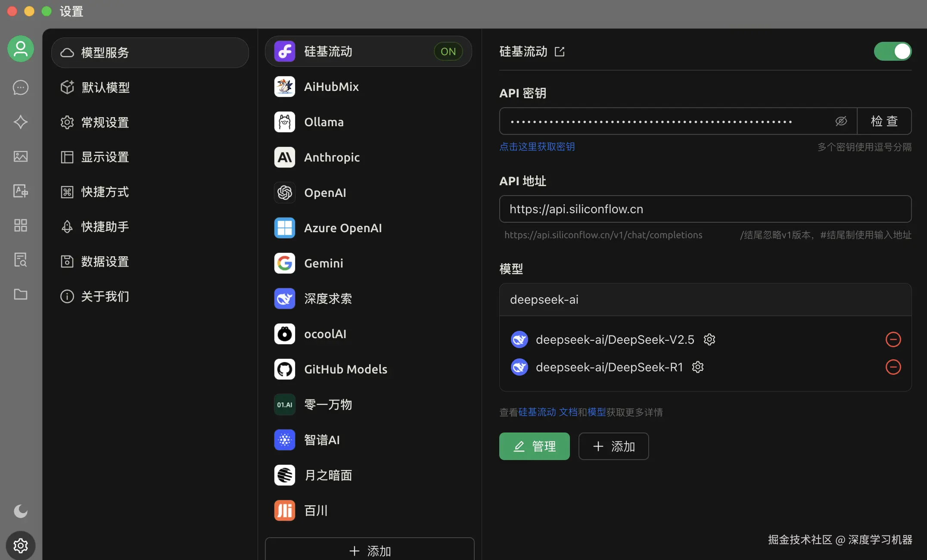
Task: Click the 月之暗面 provider logo
Action: pos(285,475)
